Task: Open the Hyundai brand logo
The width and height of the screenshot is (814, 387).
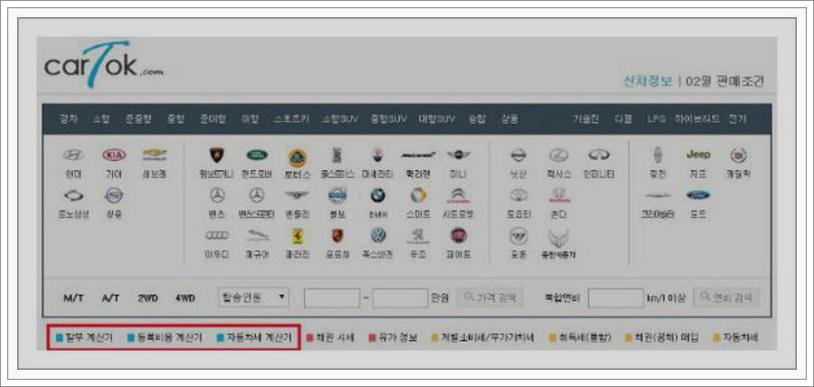Action: click(73, 155)
